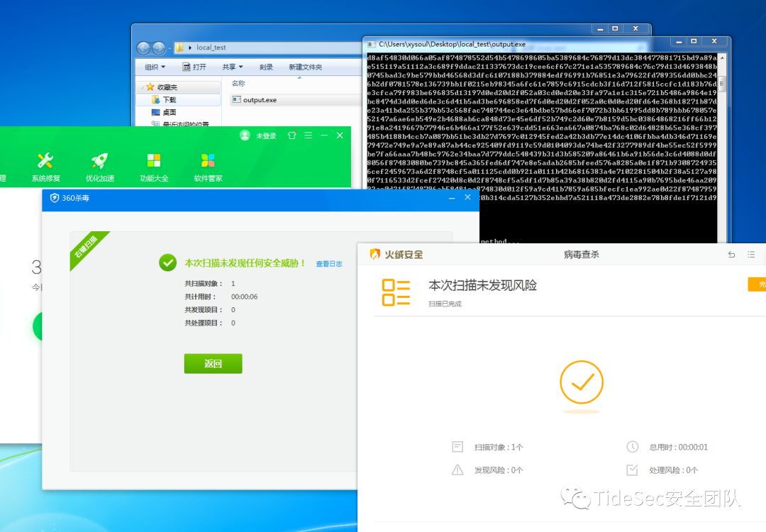Image resolution: width=766 pixels, height=532 pixels.
Task: Click Huorong back arrow icon
Action: coord(731,255)
